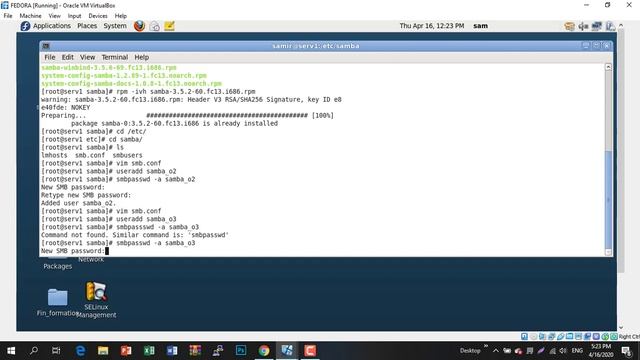Image resolution: width=640 pixels, height=360 pixels.
Task: Click the user name 'sam' in panel
Action: pos(480,26)
